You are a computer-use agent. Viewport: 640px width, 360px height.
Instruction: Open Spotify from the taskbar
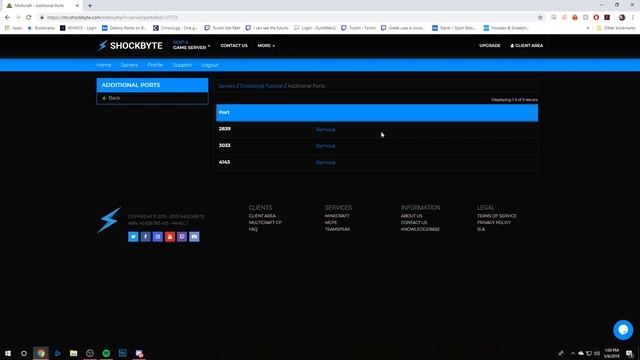[106, 353]
